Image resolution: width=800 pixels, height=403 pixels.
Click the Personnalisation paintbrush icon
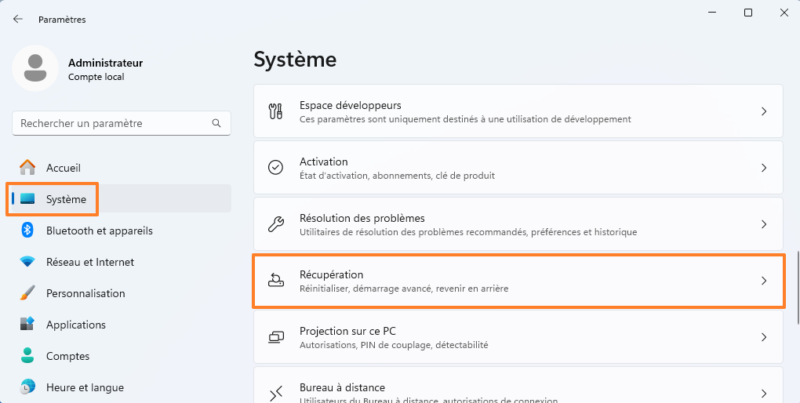[28, 294]
